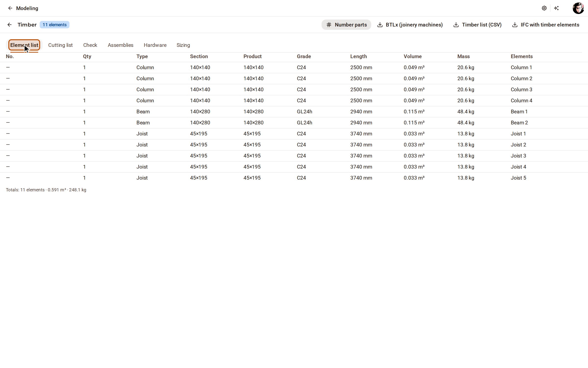Click the Length column header

tap(358, 56)
